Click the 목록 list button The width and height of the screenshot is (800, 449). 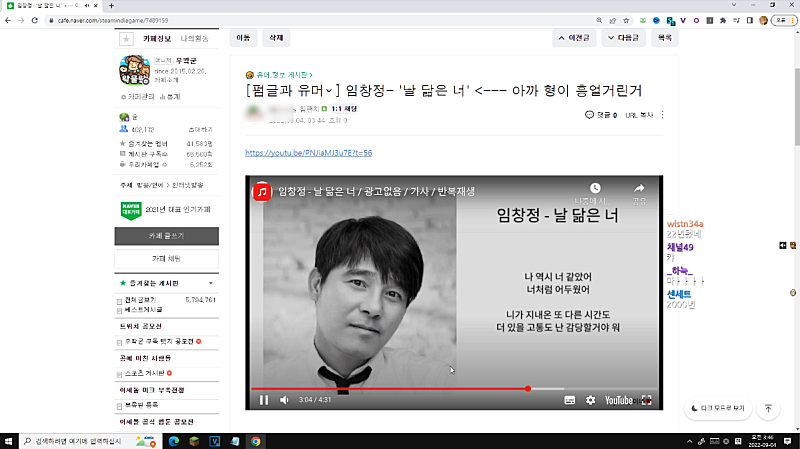point(665,38)
